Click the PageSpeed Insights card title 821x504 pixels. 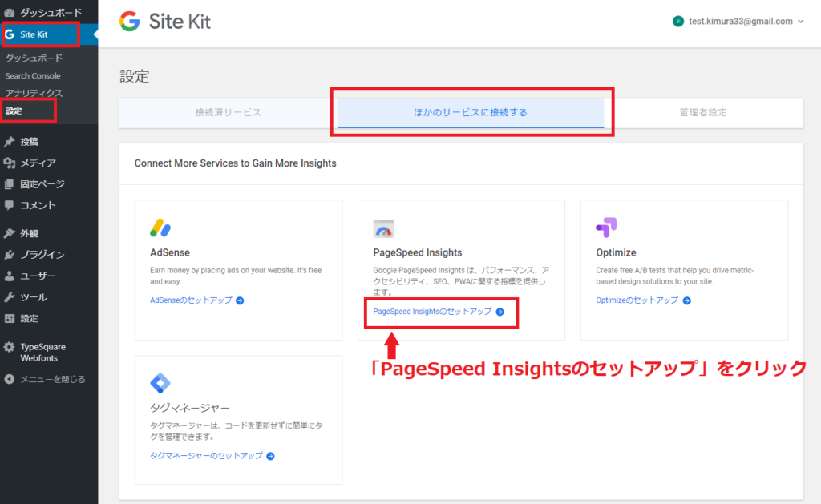[x=417, y=252]
